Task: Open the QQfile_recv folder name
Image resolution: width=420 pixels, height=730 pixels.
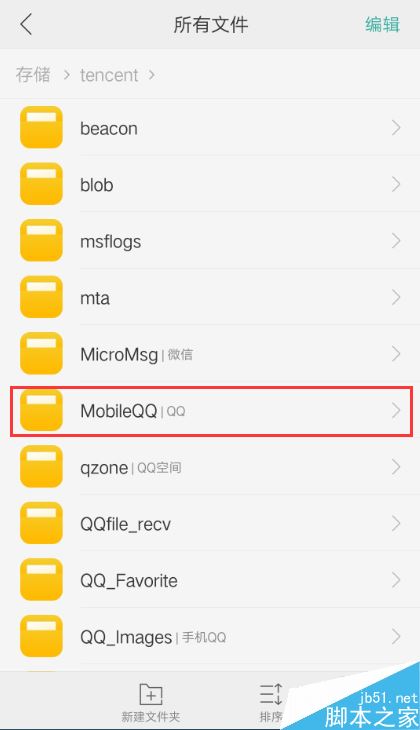Action: pos(125,524)
